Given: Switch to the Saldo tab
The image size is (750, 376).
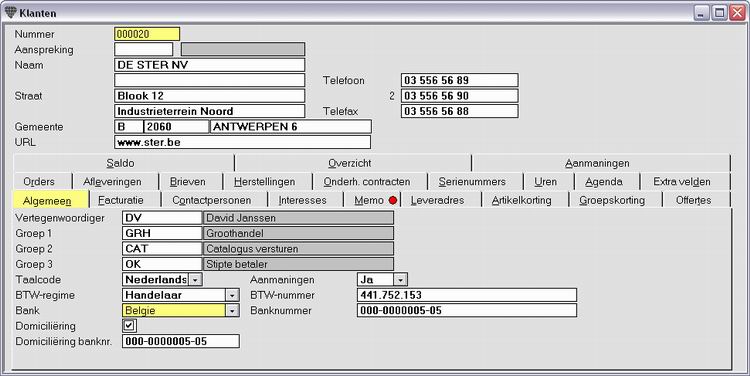Looking at the screenshot, I should point(124,163).
